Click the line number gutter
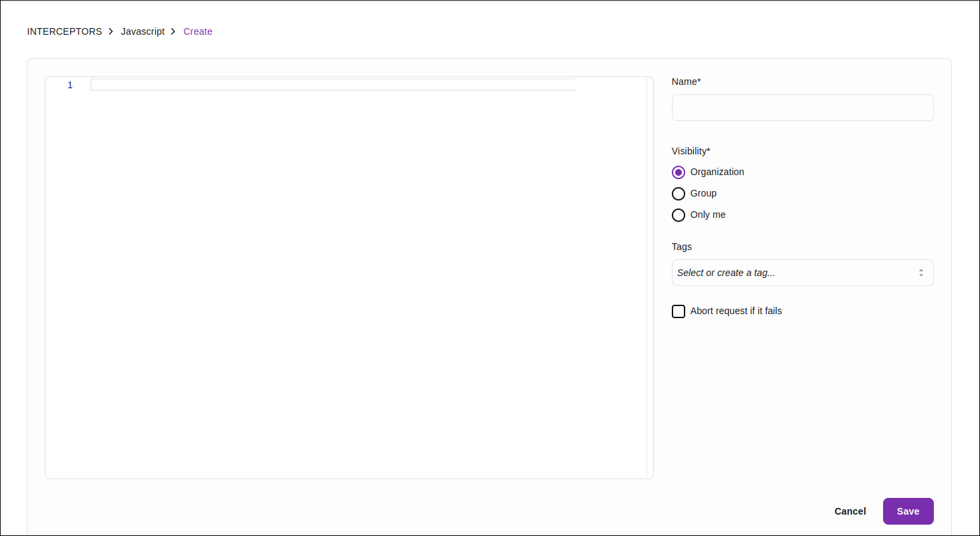980x536 pixels. [x=70, y=85]
